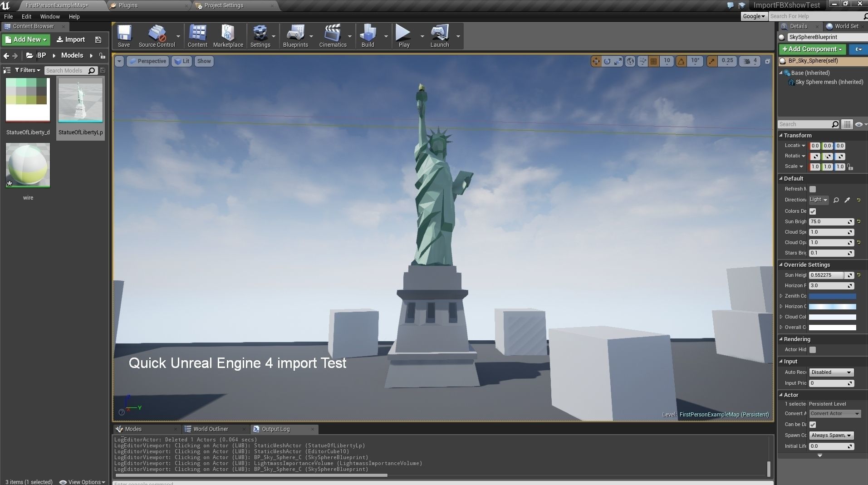The height and width of the screenshot is (485, 868).
Task: Open the Edit menu
Action: pos(26,16)
